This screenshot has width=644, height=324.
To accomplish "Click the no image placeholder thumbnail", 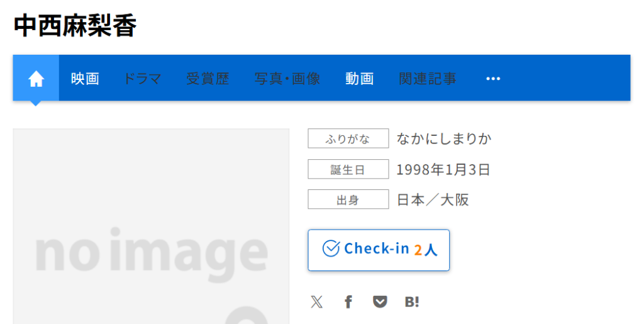I will (x=151, y=226).
